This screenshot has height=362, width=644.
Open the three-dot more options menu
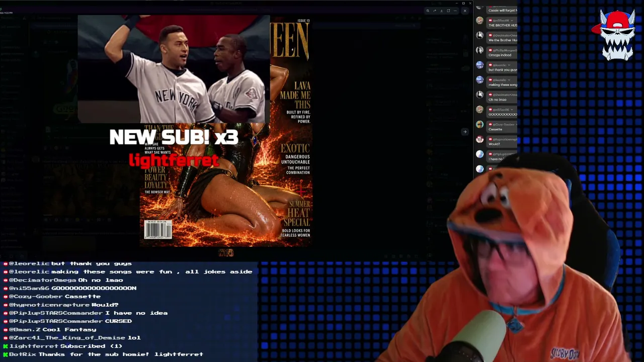click(x=455, y=11)
